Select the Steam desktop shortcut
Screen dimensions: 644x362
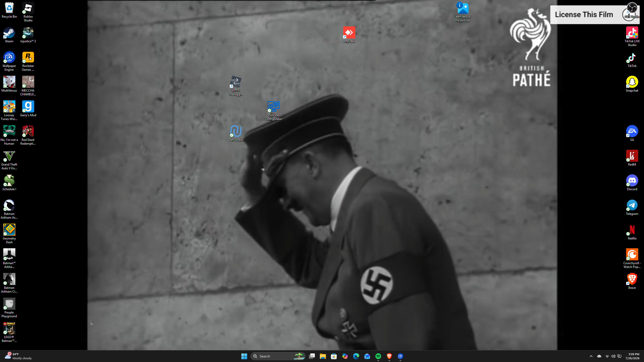click(9, 35)
